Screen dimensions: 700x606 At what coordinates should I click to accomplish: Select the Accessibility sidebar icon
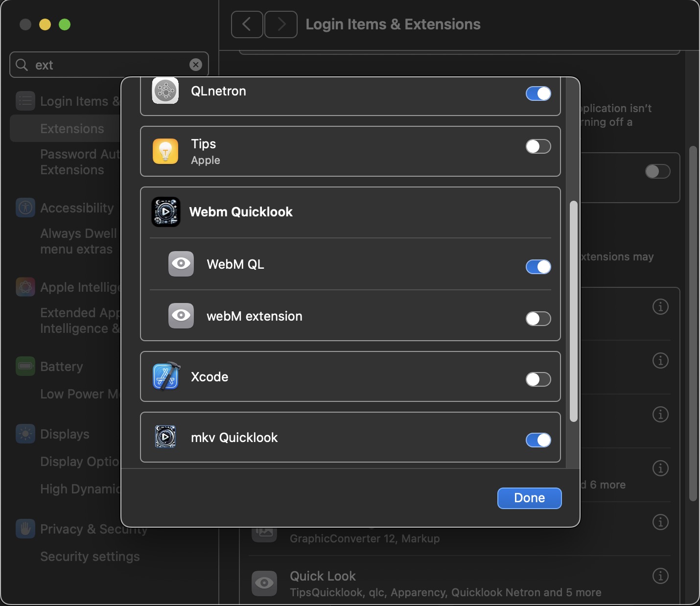(25, 208)
